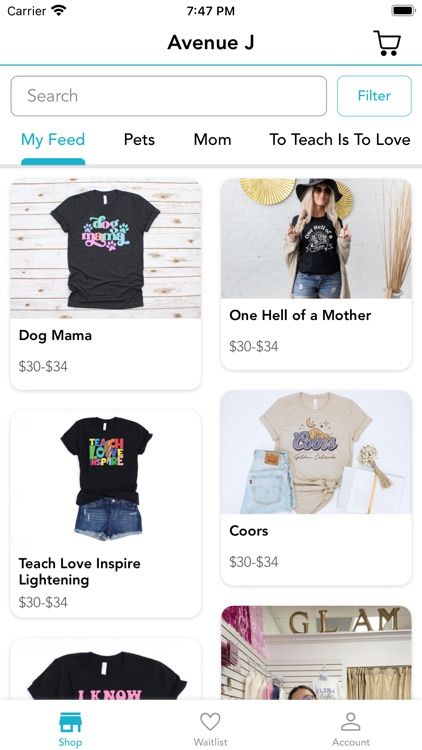Click the Coors product title

[249, 530]
